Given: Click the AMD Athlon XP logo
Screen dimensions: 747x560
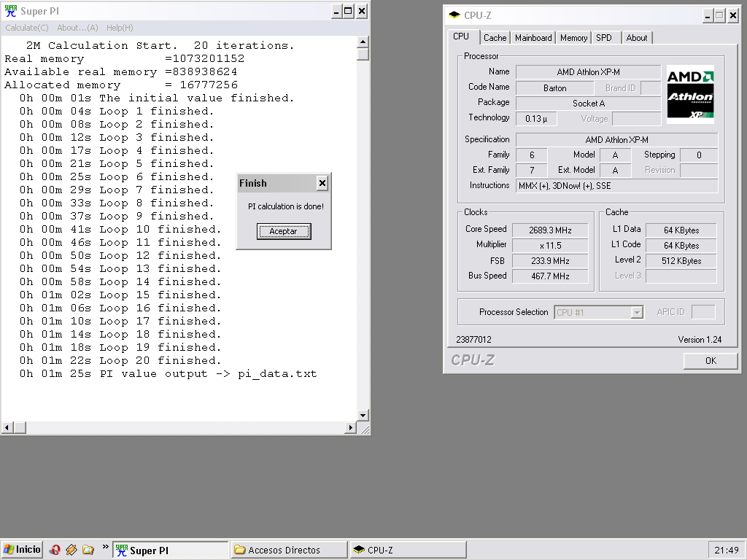Looking at the screenshot, I should (690, 94).
